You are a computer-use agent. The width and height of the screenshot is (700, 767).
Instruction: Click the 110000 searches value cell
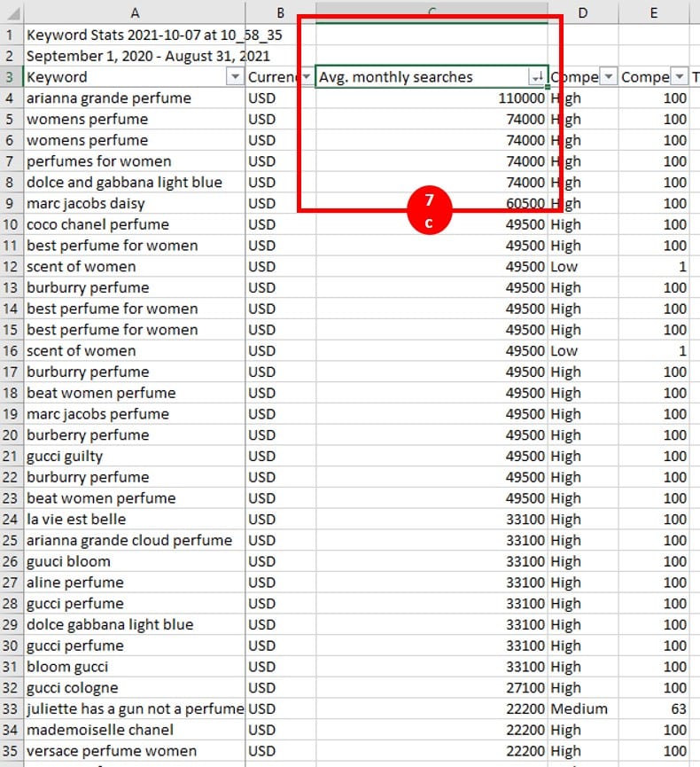(x=432, y=98)
